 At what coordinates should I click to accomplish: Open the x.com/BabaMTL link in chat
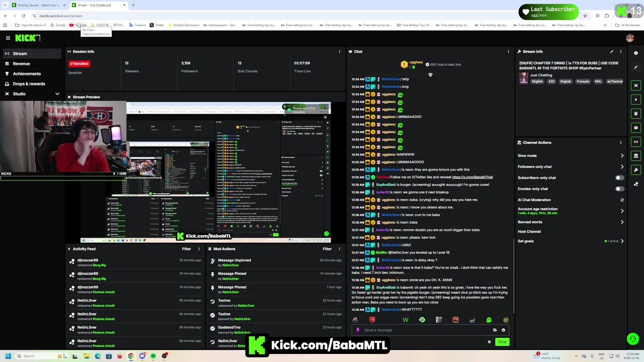472,177
